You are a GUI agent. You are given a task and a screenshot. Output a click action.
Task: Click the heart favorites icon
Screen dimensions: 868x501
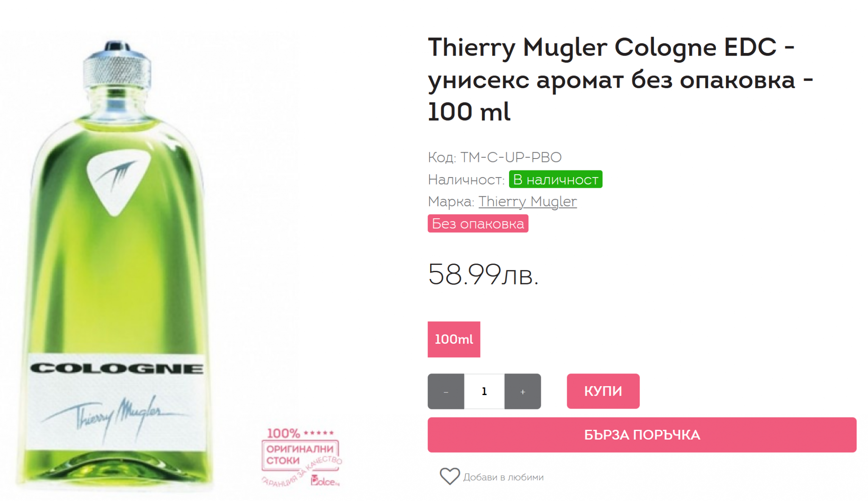449,476
